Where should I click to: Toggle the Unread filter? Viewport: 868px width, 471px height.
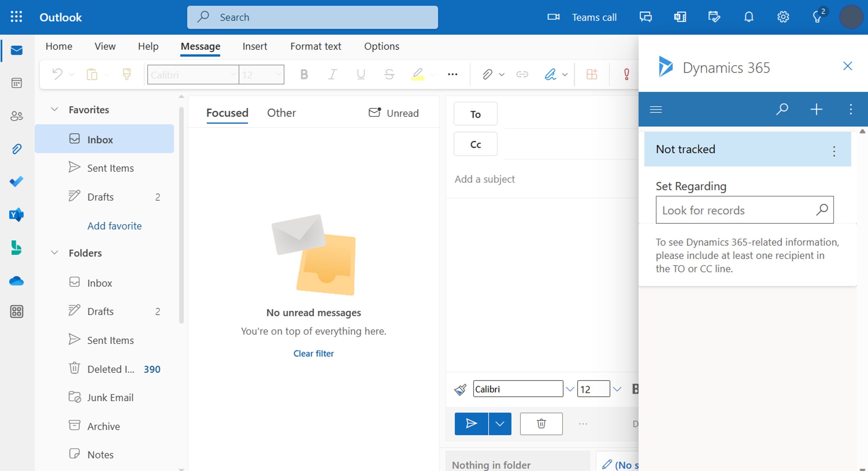pos(394,113)
